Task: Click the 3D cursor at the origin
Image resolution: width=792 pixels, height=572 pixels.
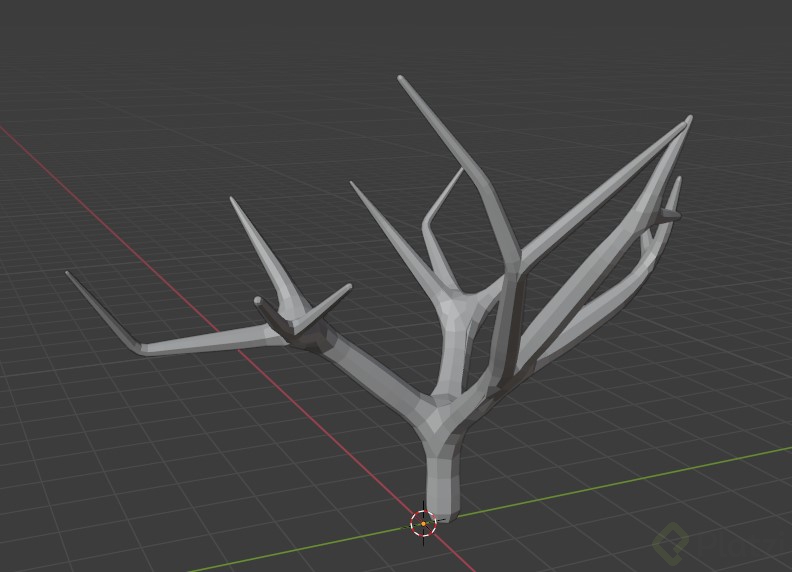Action: click(423, 523)
